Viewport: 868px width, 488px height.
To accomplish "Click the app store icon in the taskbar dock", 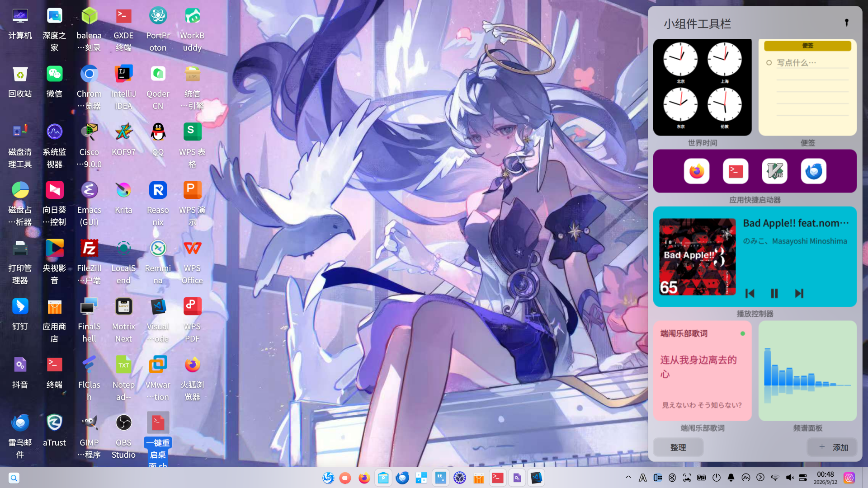I will point(478,478).
